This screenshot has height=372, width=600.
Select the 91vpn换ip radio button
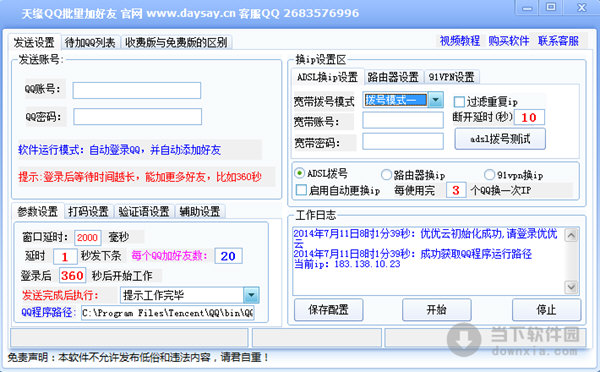(489, 175)
